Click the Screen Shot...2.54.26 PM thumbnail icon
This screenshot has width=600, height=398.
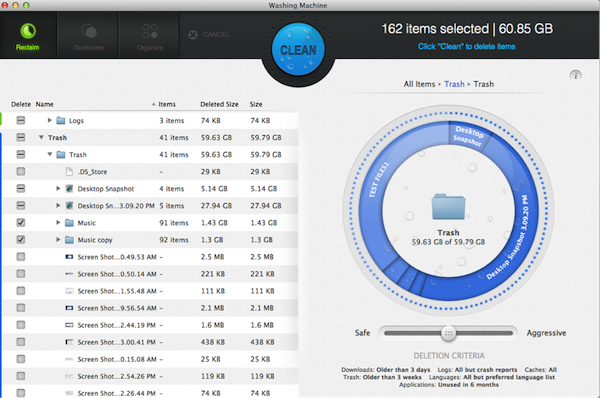coord(69,376)
